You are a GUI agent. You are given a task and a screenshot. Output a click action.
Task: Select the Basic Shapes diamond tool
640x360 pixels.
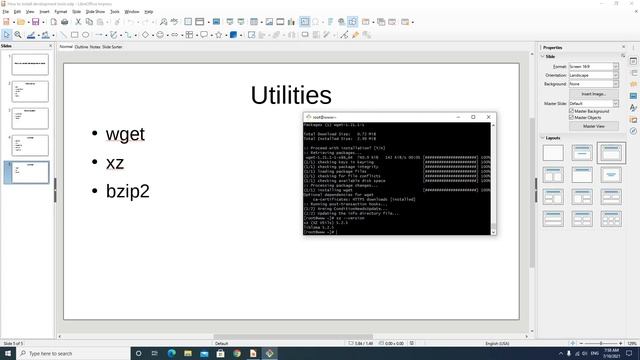click(145, 35)
